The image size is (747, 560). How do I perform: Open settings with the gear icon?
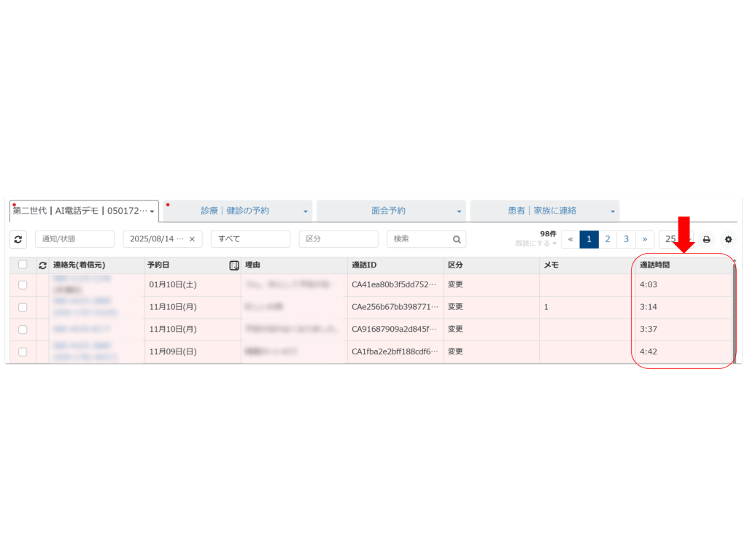(728, 239)
